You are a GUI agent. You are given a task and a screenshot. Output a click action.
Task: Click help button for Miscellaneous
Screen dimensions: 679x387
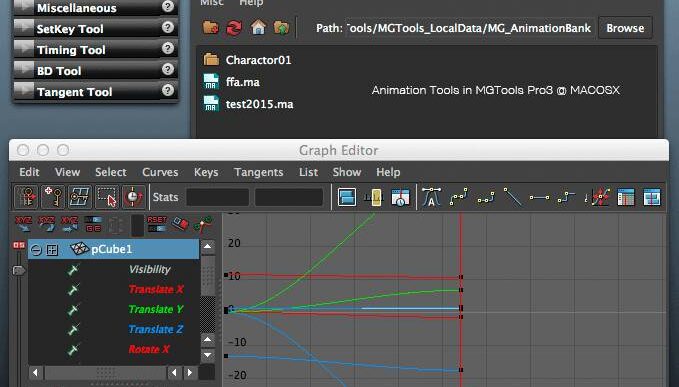click(168, 6)
